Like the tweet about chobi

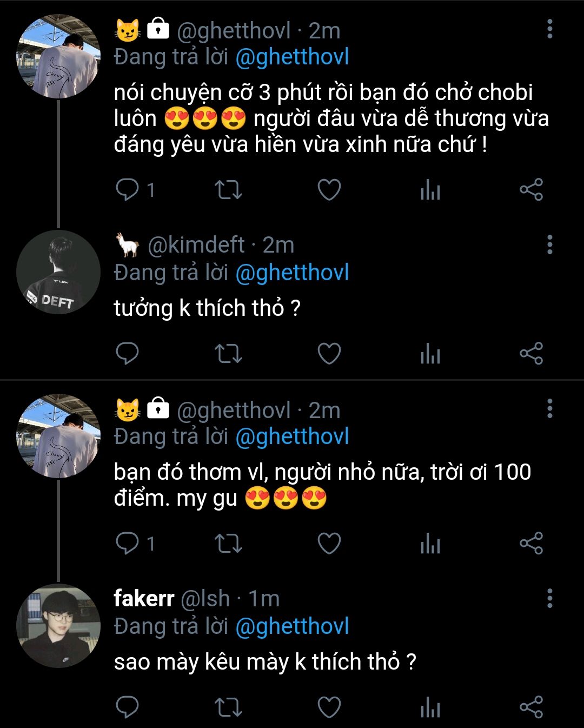(x=329, y=190)
